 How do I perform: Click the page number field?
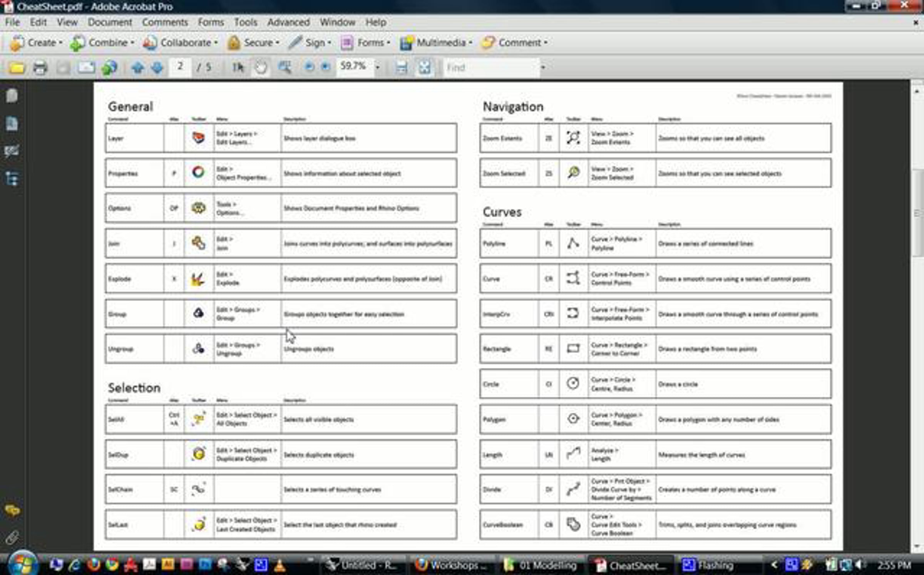(x=180, y=67)
